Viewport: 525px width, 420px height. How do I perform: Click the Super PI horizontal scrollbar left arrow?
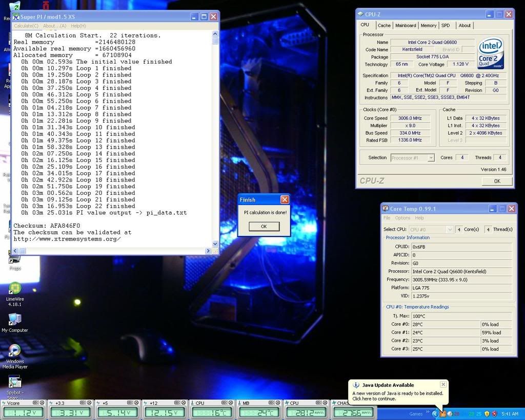tap(15, 251)
